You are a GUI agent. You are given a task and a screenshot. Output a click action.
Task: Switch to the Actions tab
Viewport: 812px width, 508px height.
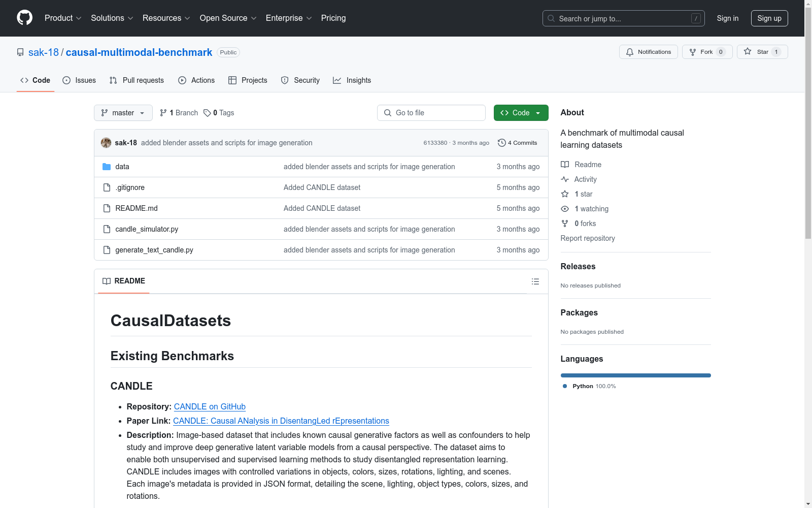point(196,80)
